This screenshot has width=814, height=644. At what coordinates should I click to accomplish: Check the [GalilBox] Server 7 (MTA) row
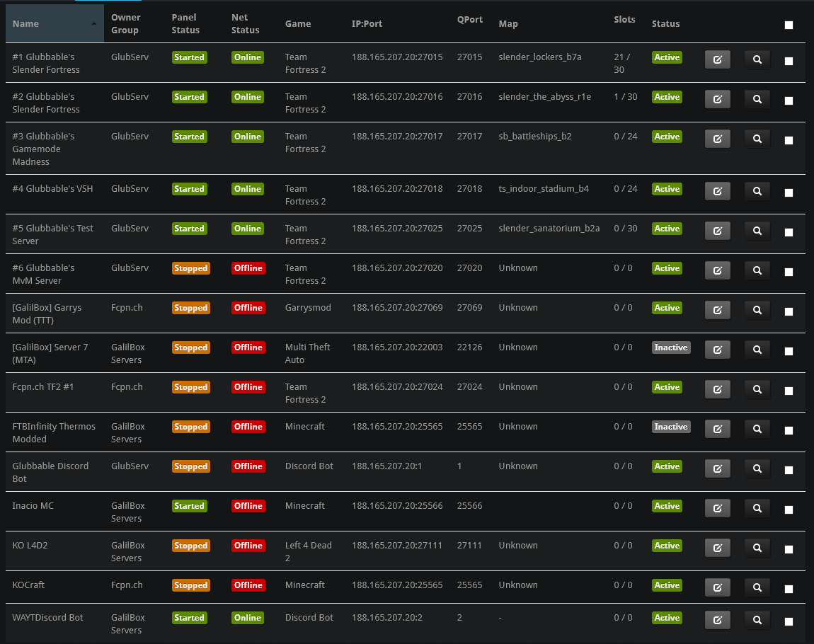[789, 351]
